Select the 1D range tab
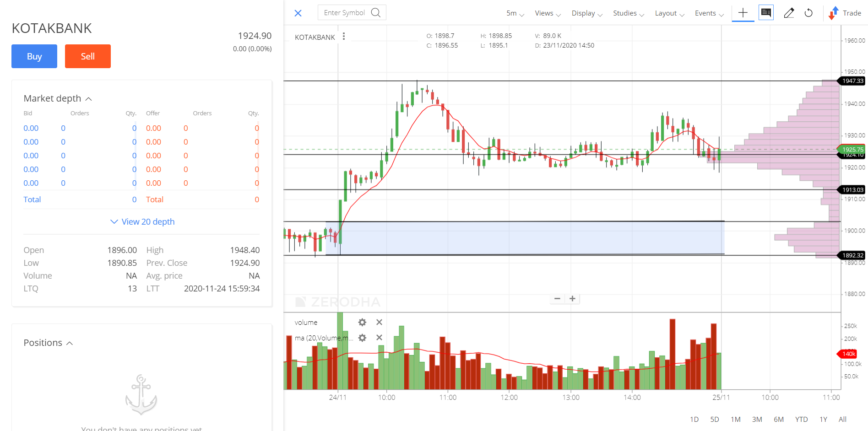The width and height of the screenshot is (868, 431). tap(694, 420)
